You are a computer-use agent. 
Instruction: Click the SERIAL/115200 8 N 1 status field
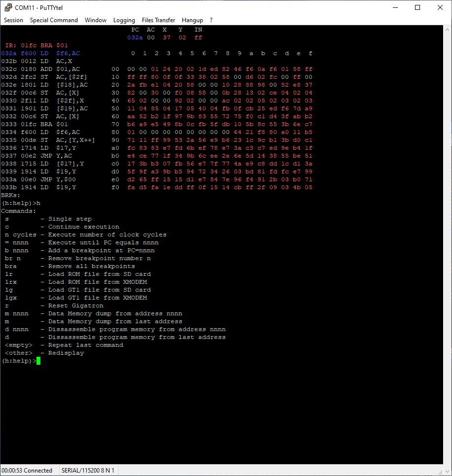(88, 470)
